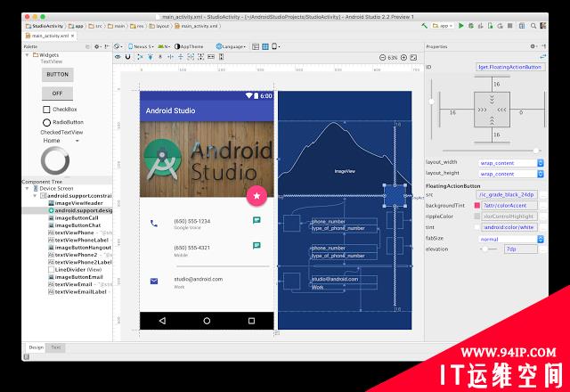Select OFF toggle button widget
Image resolution: width=570 pixels, height=392 pixels.
click(x=57, y=94)
